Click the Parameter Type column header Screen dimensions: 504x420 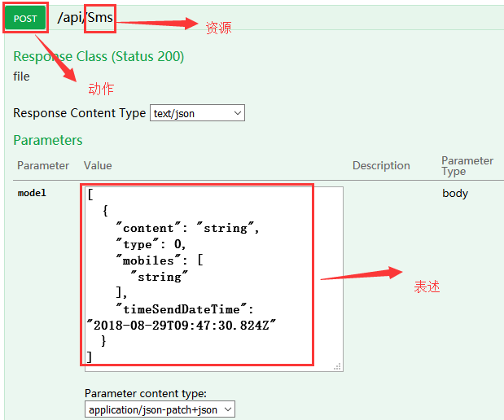(x=467, y=166)
